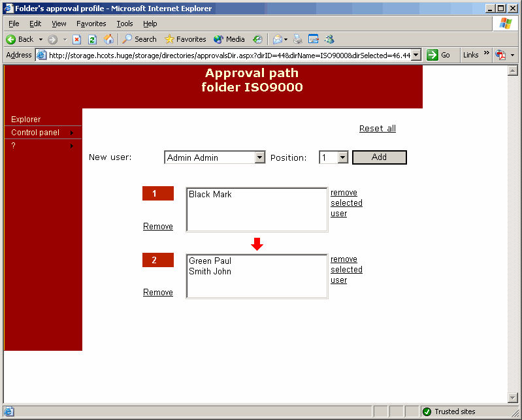The image size is (522, 420).
Task: Click remove selected user for step 1
Action: [346, 203]
